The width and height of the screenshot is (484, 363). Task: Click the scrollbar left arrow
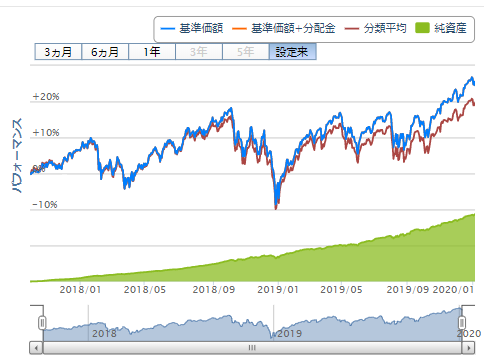pos(36,348)
